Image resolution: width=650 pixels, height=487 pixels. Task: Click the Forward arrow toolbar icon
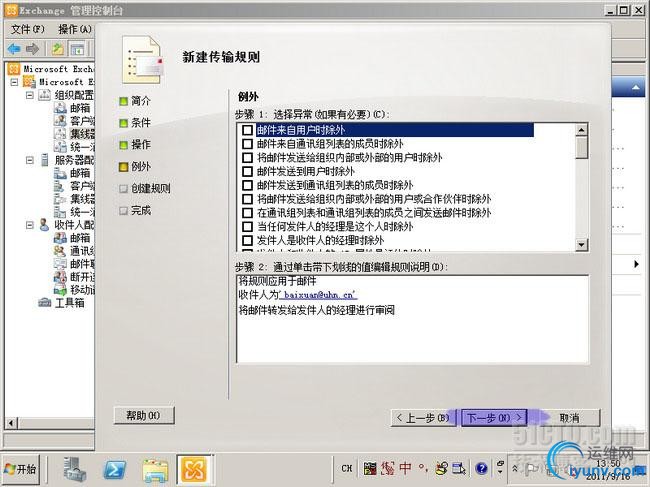click(32, 49)
